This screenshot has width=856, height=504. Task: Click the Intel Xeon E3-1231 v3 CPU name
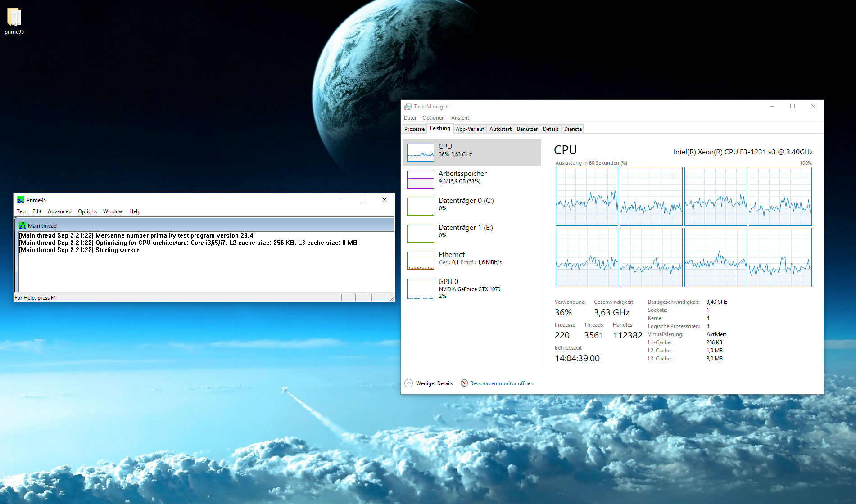click(743, 152)
